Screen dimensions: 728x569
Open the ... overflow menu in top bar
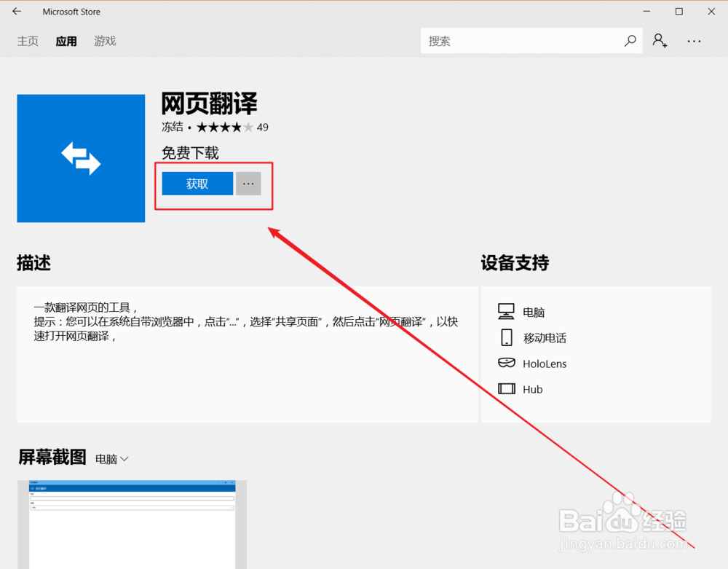tap(694, 42)
